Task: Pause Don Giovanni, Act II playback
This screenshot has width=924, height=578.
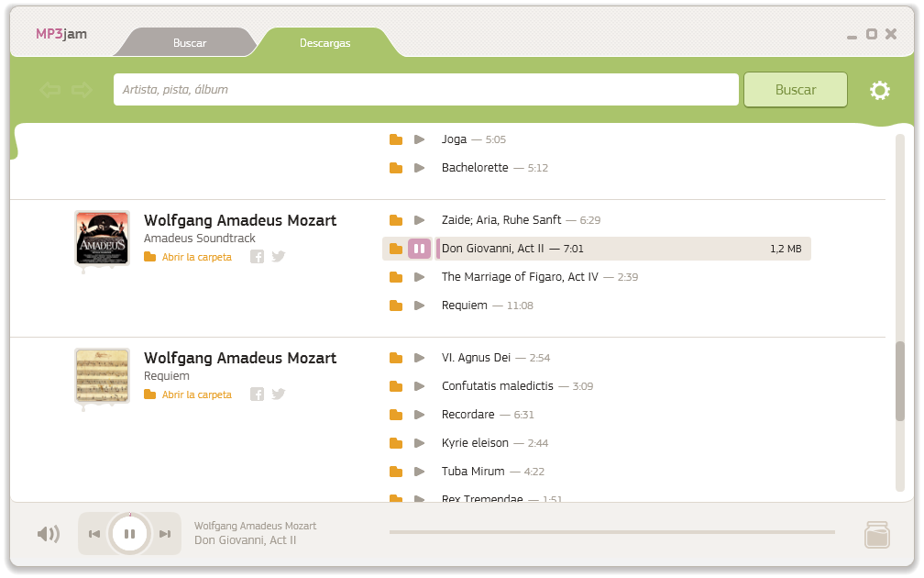Action: [x=420, y=248]
